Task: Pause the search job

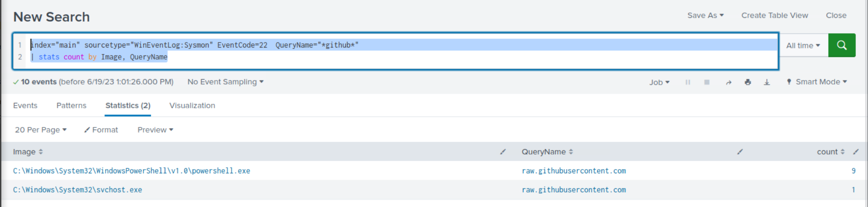Action: point(687,82)
